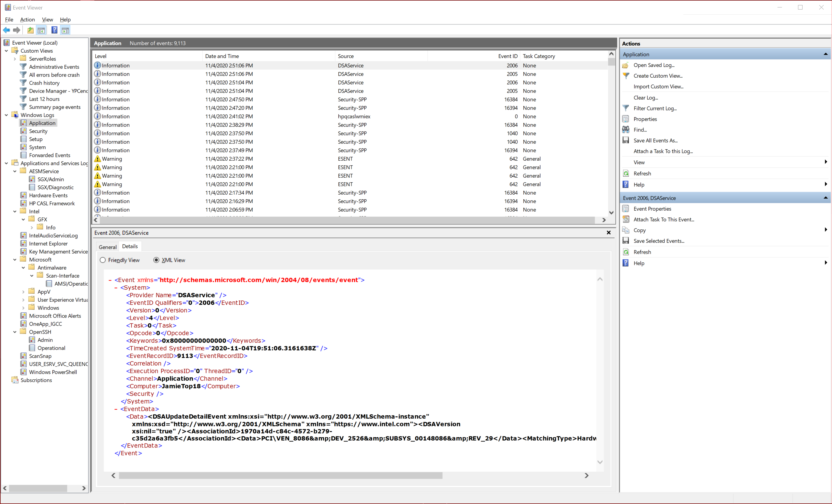Viewport: 832px width, 504px height.
Task: Switch to the General tab
Action: [x=107, y=247]
